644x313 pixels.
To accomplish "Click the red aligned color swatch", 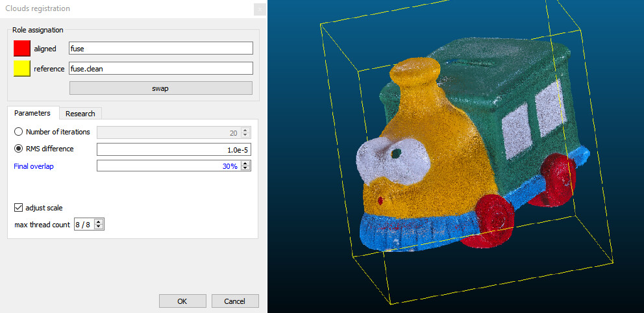I will pos(22,48).
